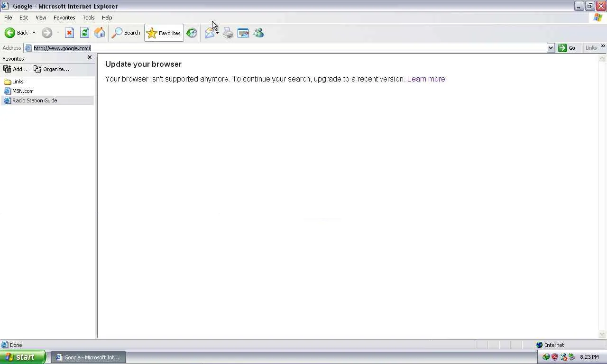This screenshot has height=364, width=607.
Task: Open the View menu
Action: pos(41,18)
